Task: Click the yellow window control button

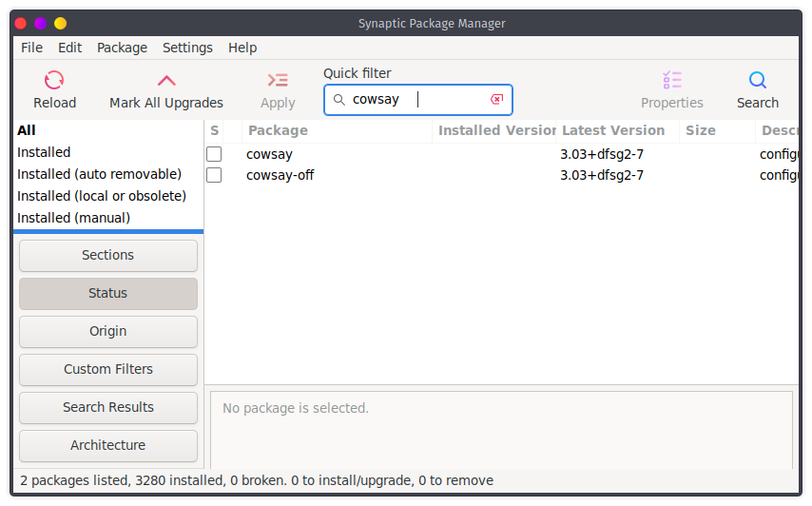Action: (60, 24)
